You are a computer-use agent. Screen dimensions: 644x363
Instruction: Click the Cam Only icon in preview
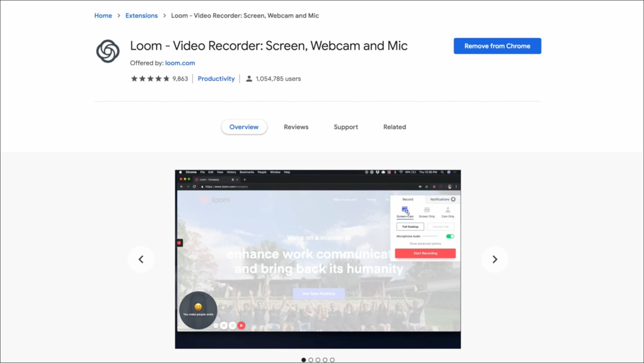448,210
